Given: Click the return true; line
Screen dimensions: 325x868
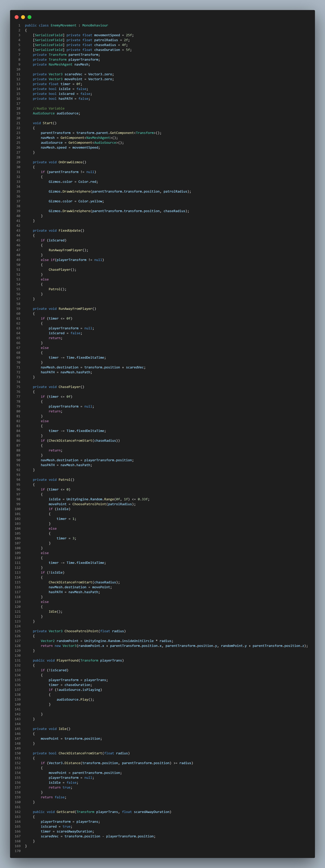Looking at the screenshot, I should pyautogui.click(x=60, y=788).
